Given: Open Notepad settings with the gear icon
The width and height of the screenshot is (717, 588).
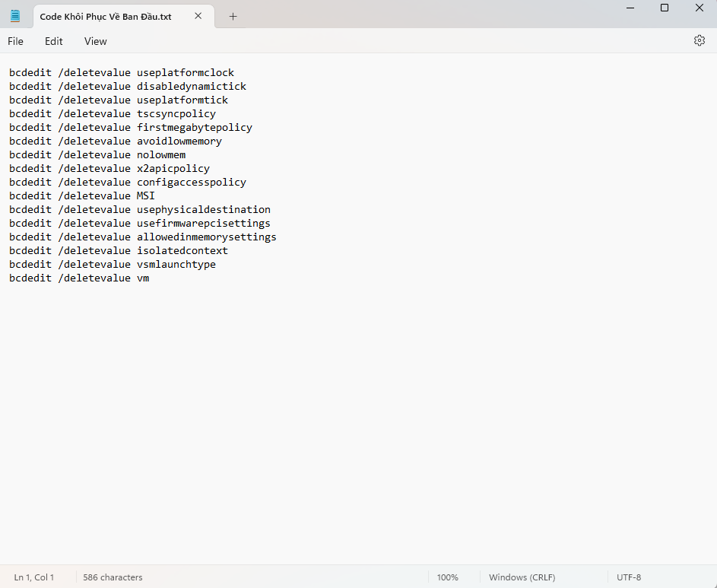Looking at the screenshot, I should click(x=699, y=41).
